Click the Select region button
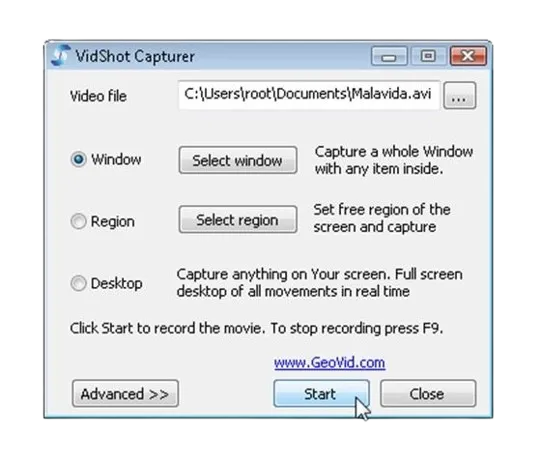Viewport: 541px width, 461px height. click(x=238, y=220)
